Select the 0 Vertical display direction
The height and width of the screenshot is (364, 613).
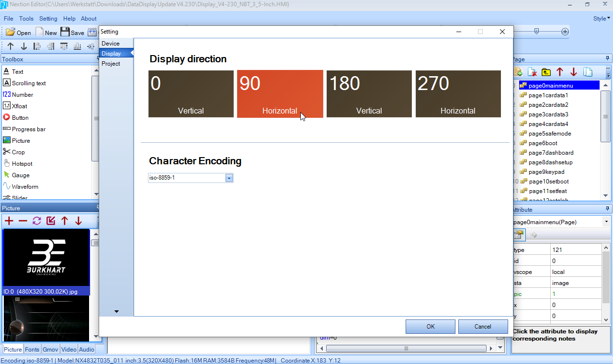pyautogui.click(x=191, y=94)
